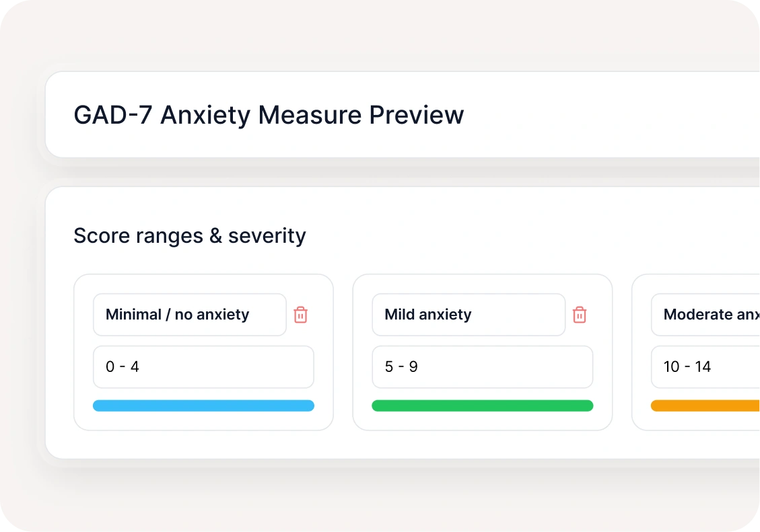The height and width of the screenshot is (532, 760).
Task: Click the trash icon beside Mild anxiety
Action: coord(580,315)
